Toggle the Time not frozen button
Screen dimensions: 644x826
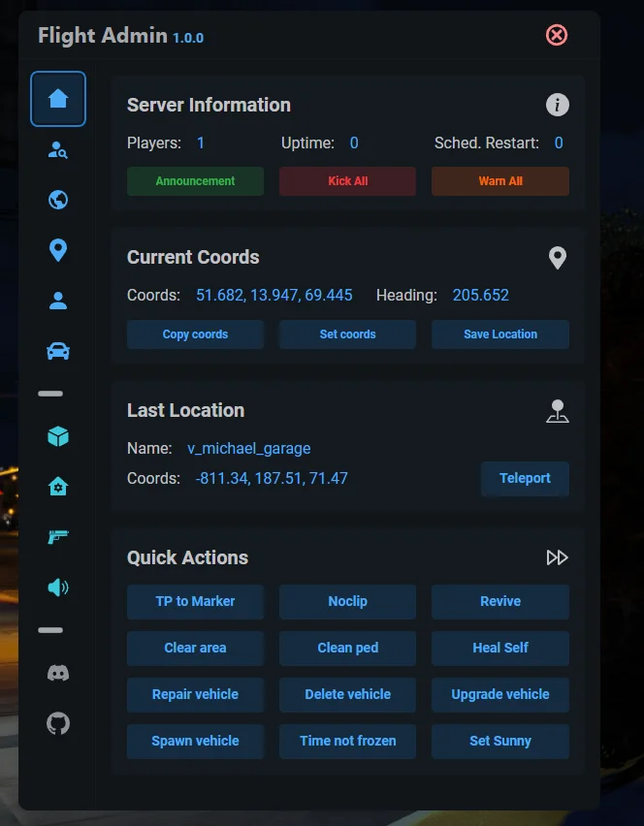pyautogui.click(x=347, y=741)
